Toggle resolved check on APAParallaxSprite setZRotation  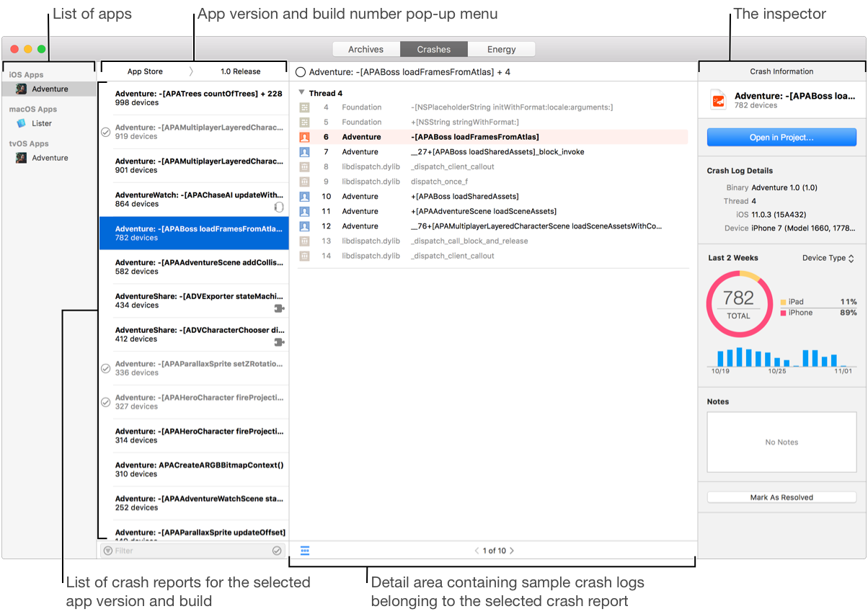point(106,368)
